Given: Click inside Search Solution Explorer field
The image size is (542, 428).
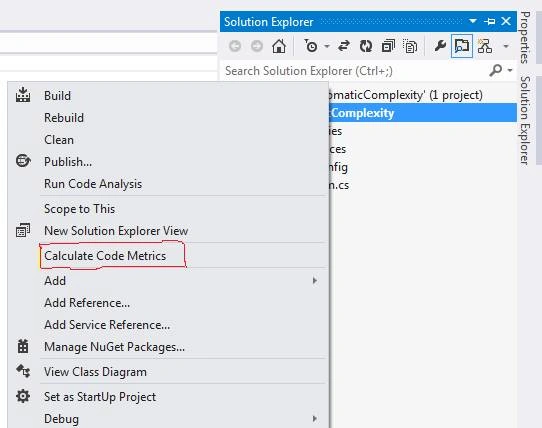Looking at the screenshot, I should click(354, 71).
